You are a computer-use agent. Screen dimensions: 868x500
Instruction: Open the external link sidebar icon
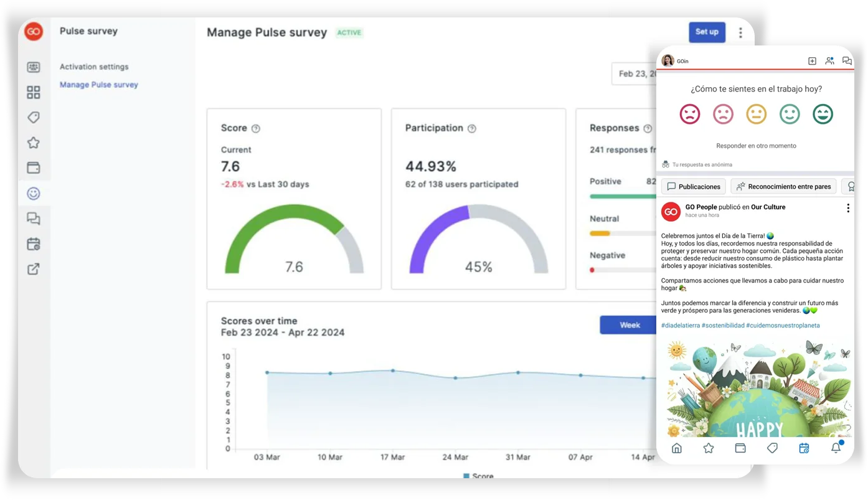[34, 269]
